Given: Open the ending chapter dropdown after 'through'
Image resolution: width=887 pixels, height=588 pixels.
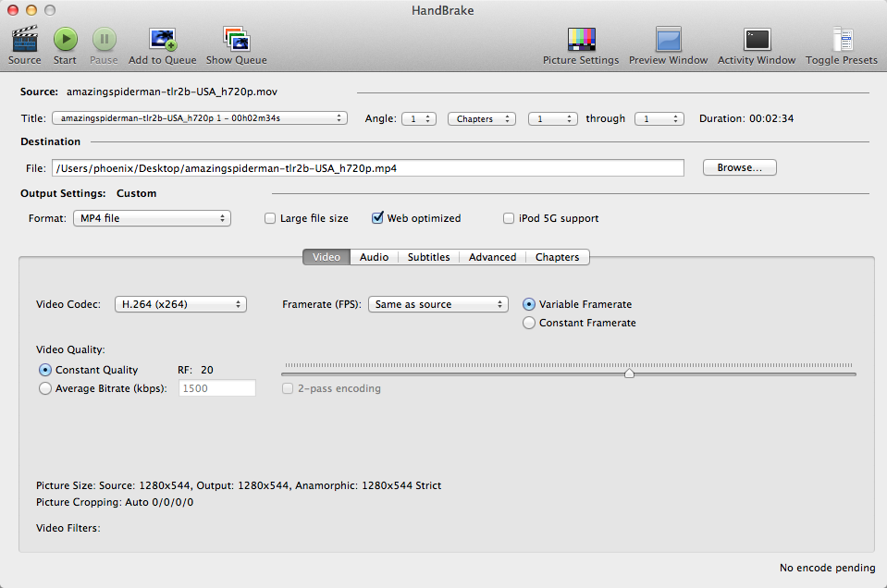Looking at the screenshot, I should coord(659,118).
